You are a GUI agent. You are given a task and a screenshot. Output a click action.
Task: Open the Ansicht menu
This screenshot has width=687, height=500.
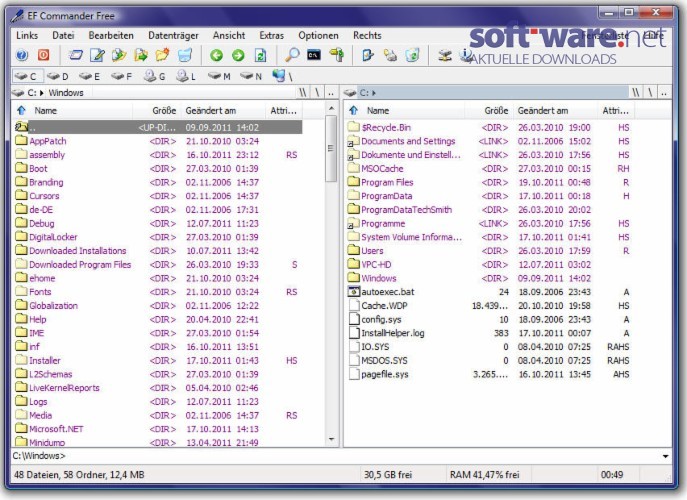pyautogui.click(x=229, y=35)
